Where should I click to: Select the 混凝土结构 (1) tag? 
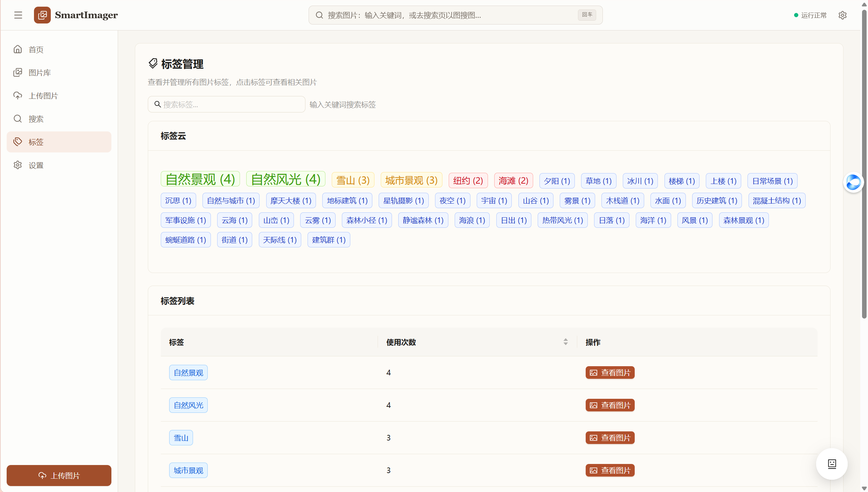coord(777,200)
